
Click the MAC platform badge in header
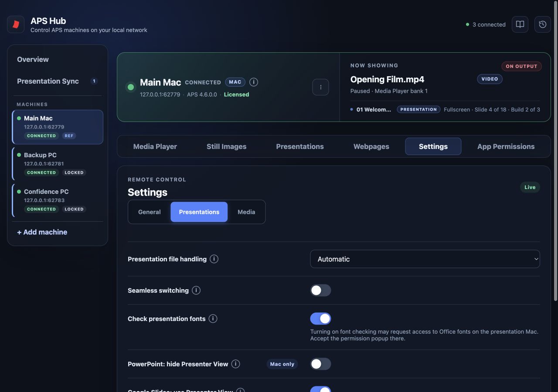click(x=235, y=82)
